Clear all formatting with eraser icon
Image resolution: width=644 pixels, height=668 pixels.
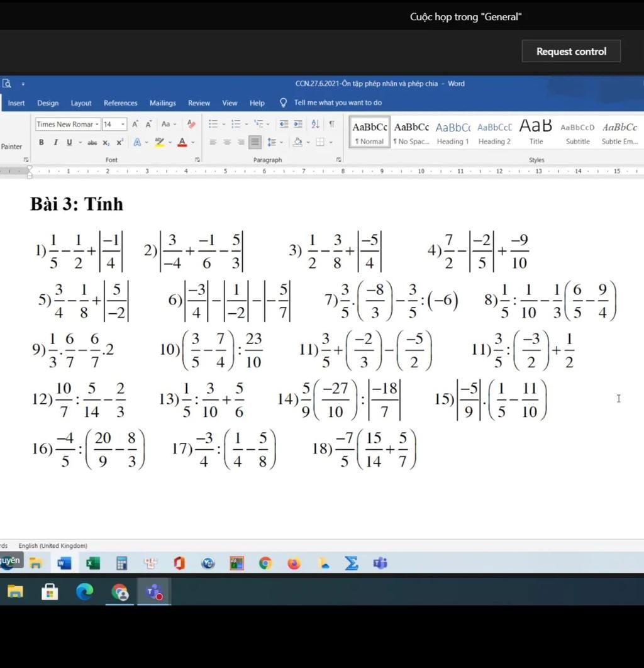pos(191,124)
